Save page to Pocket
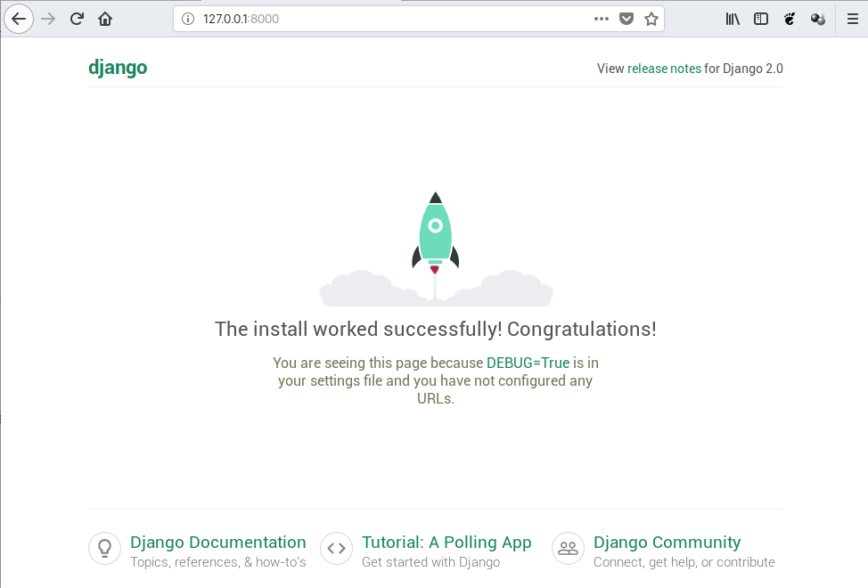 (626, 19)
